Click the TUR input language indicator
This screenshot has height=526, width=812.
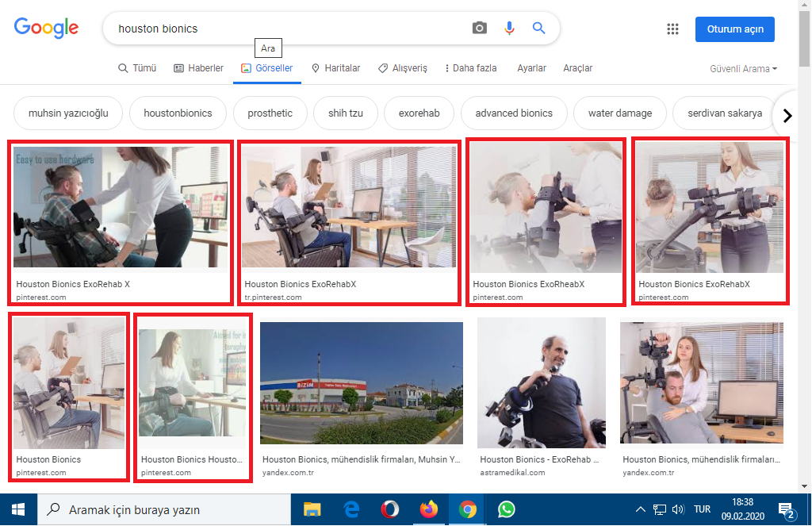coord(703,509)
